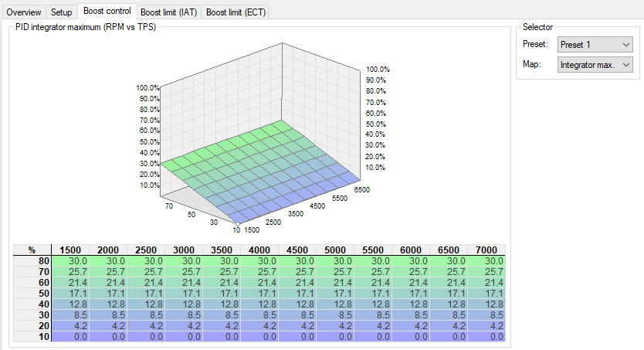Click the 50 TPS row header
The height and width of the screenshot is (350, 644).
tap(32, 294)
